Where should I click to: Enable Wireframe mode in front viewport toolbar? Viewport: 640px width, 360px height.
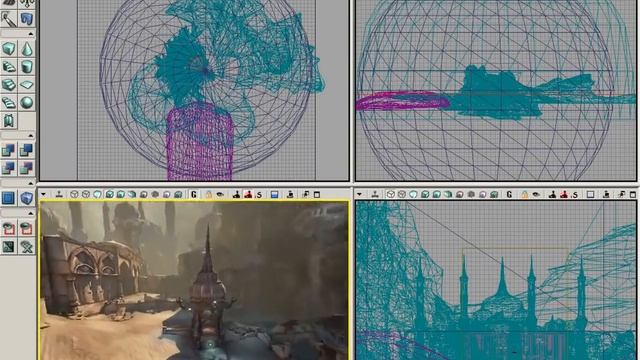(x=402, y=195)
